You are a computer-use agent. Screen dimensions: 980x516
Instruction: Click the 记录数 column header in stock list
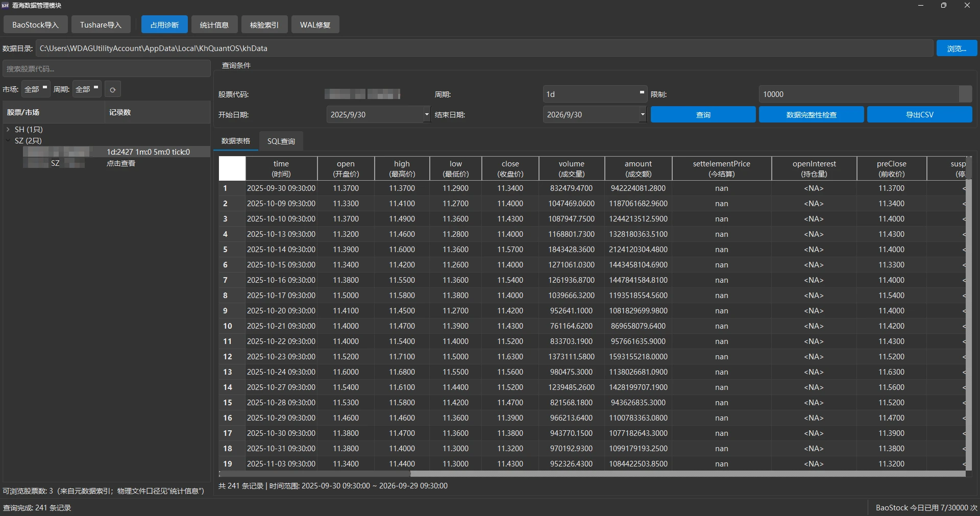coord(158,112)
